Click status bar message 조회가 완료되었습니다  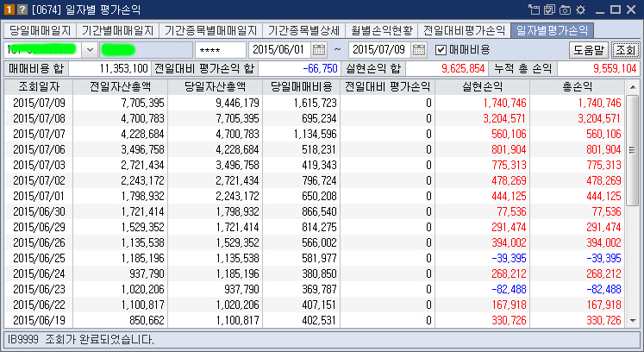click(99, 340)
